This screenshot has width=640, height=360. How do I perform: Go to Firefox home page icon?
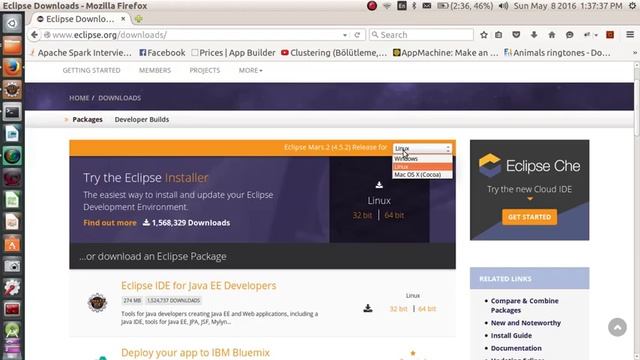pyautogui.click(x=552, y=35)
